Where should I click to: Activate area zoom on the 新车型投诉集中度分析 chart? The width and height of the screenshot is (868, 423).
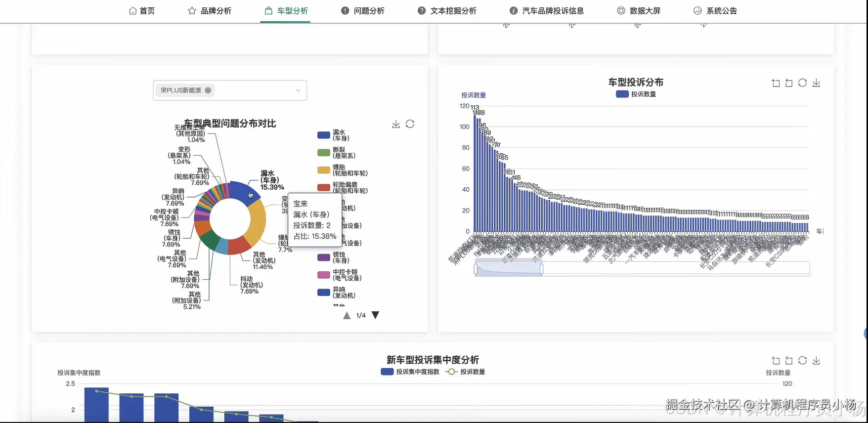click(x=776, y=361)
